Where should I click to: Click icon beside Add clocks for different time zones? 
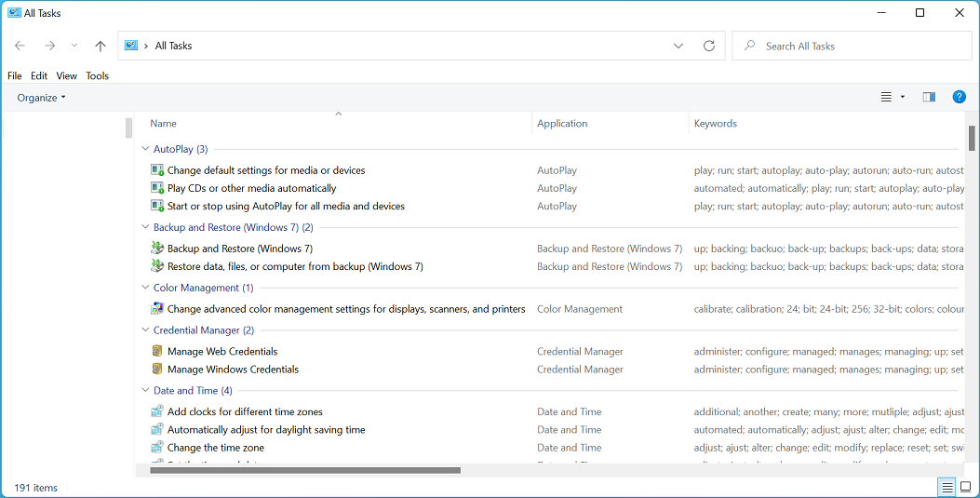pyautogui.click(x=157, y=411)
